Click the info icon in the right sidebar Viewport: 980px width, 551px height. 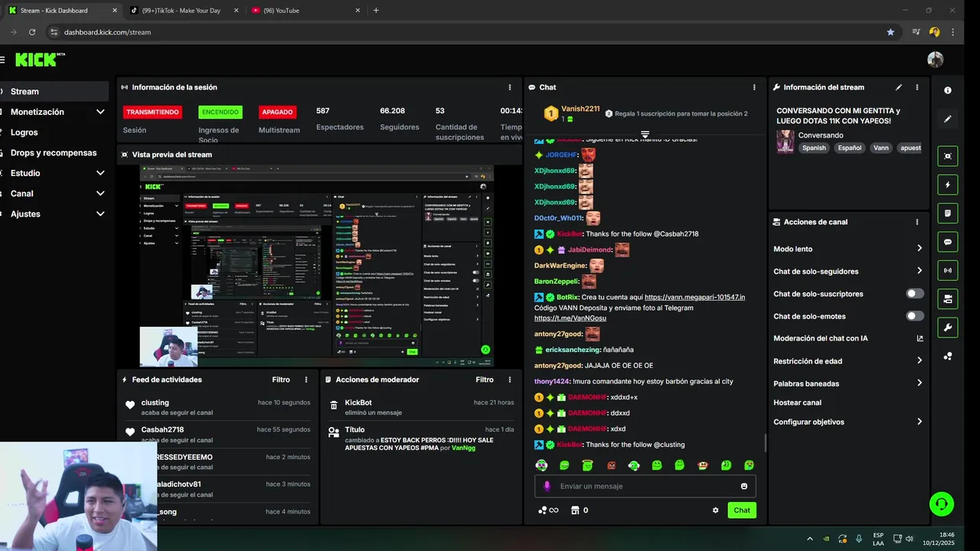[948, 90]
